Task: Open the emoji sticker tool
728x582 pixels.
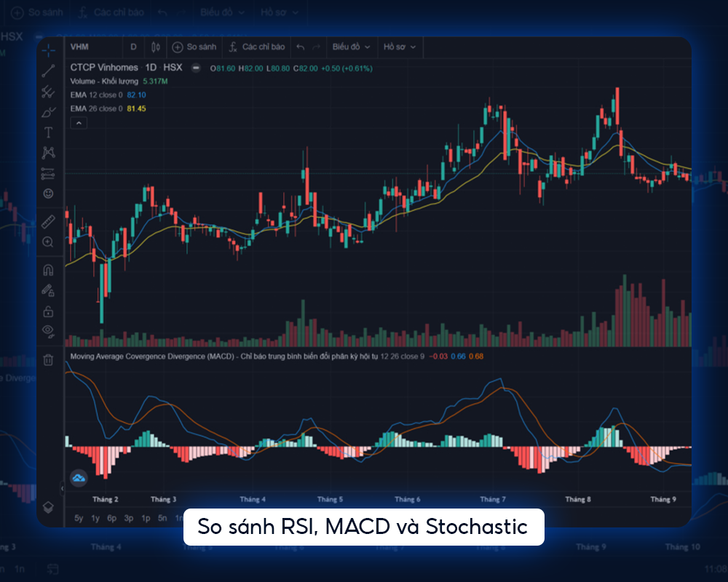Action: point(50,195)
